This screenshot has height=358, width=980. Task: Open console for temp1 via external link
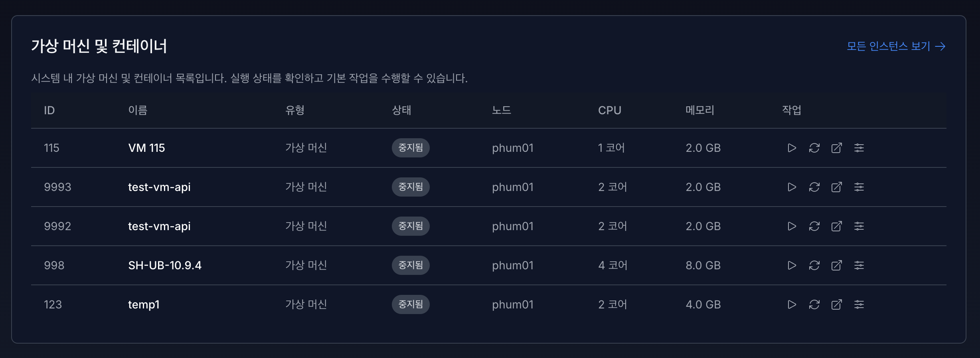(837, 304)
